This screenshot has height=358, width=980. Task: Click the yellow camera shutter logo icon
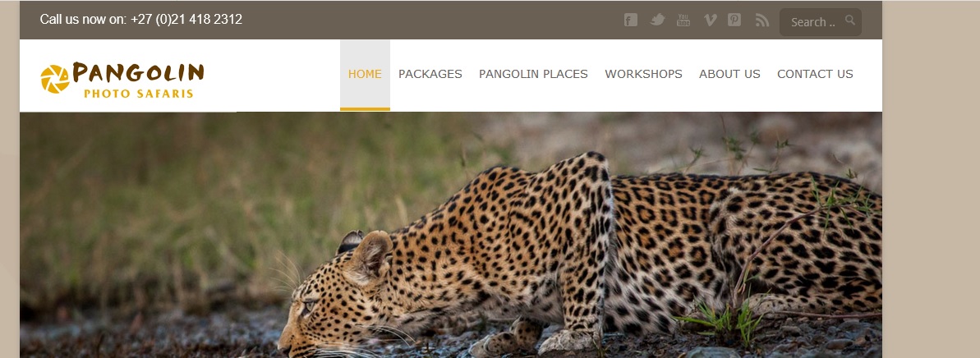[55, 80]
